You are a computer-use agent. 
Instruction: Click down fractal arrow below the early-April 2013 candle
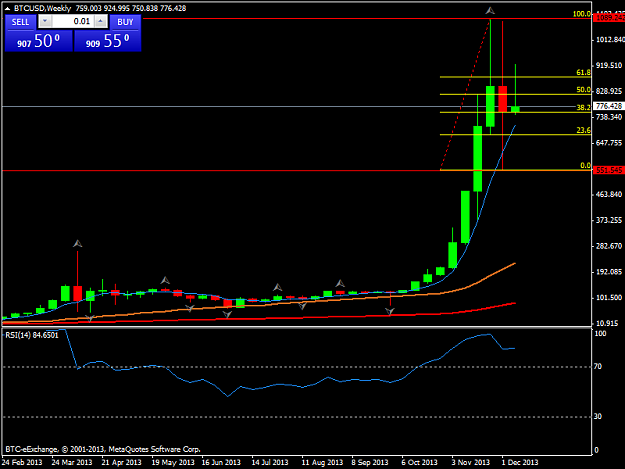pyautogui.click(x=90, y=318)
